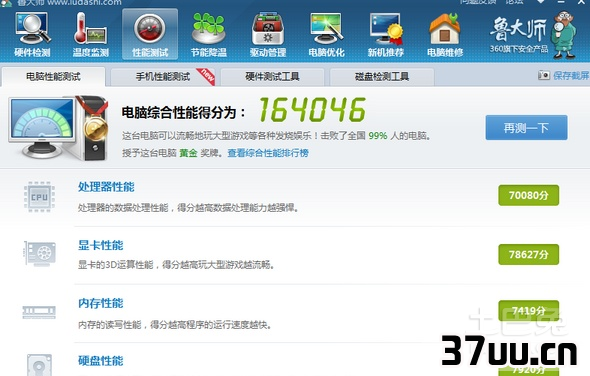Click the 99% ranking text
Image resolution: width=590 pixels, height=376 pixels.
click(378, 135)
